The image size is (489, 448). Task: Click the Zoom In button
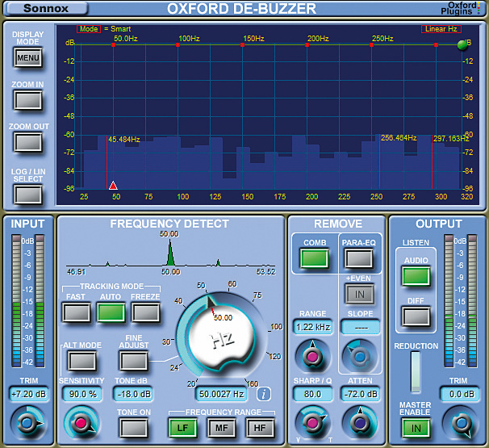pyautogui.click(x=27, y=100)
